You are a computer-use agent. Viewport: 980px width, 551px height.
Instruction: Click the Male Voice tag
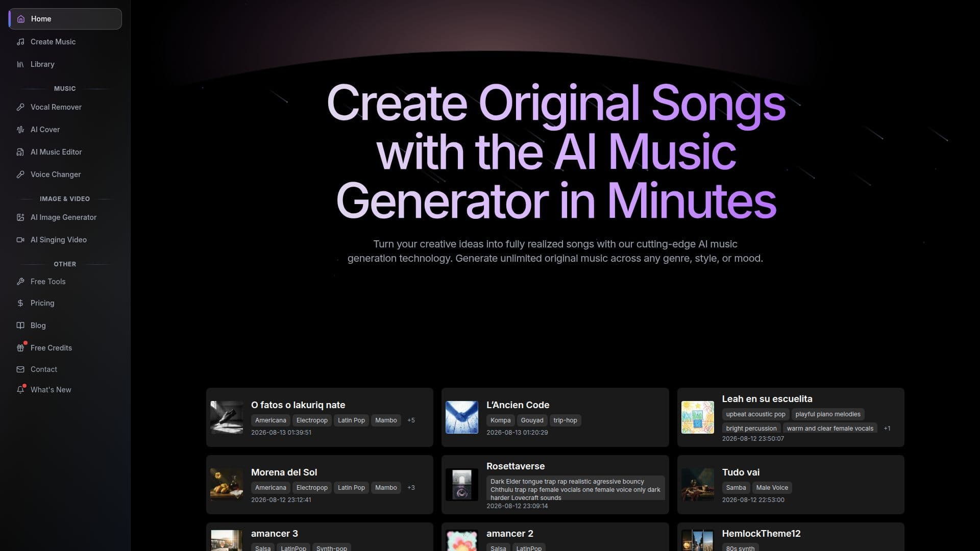pyautogui.click(x=772, y=488)
